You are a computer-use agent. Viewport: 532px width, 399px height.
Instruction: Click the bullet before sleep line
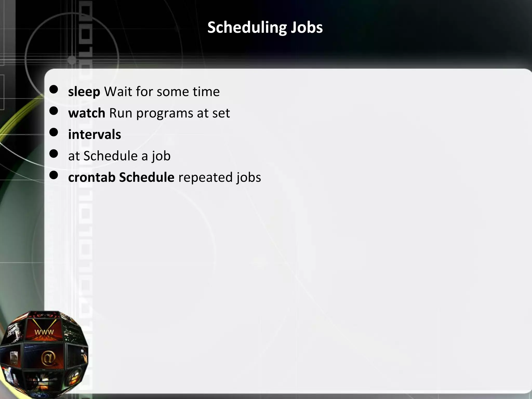pyautogui.click(x=54, y=90)
